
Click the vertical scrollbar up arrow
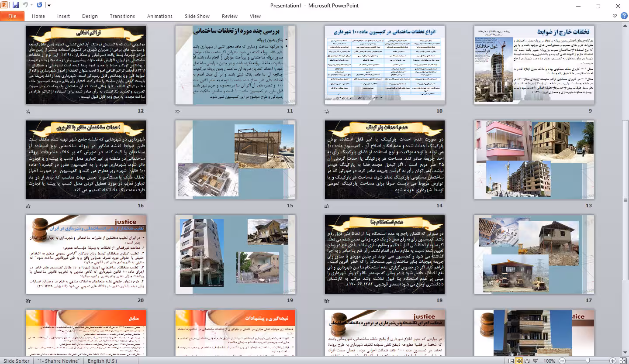click(x=625, y=25)
